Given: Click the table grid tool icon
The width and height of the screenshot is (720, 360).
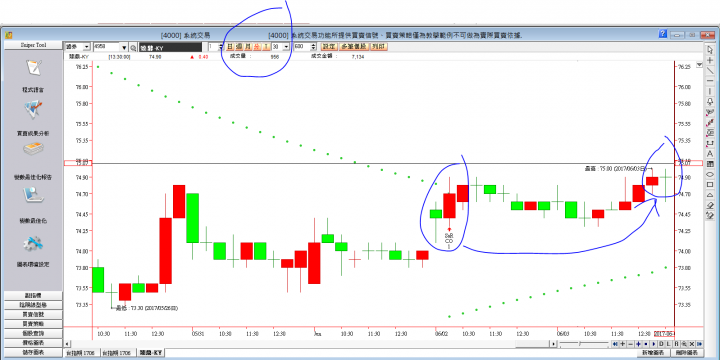Looking at the screenshot, I should 710,164.
